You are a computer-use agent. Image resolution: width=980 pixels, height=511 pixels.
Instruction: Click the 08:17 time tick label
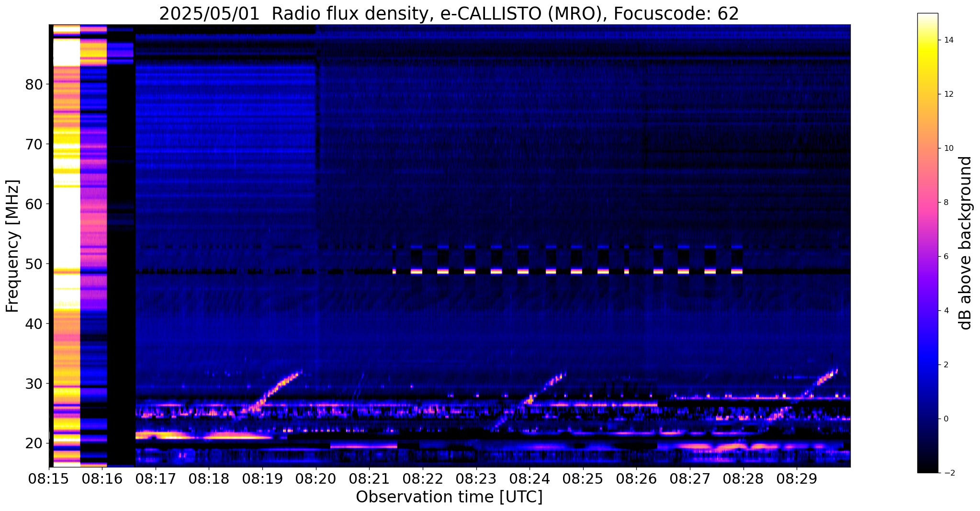coord(156,479)
